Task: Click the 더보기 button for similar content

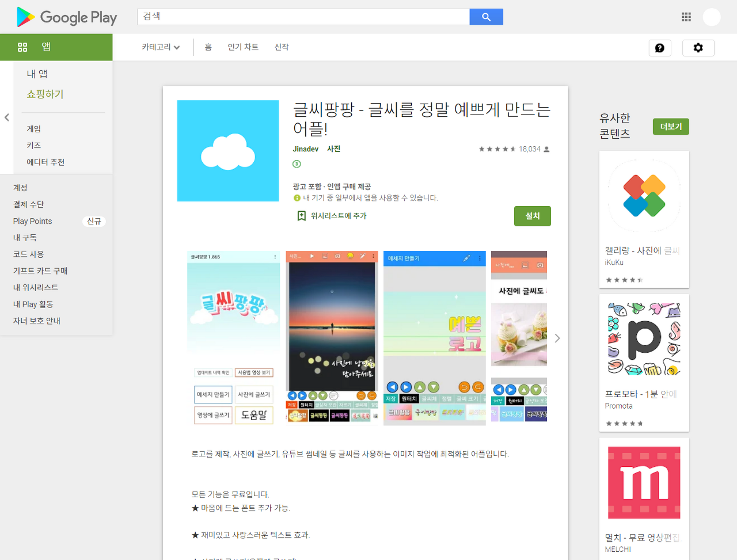Action: tap(671, 127)
